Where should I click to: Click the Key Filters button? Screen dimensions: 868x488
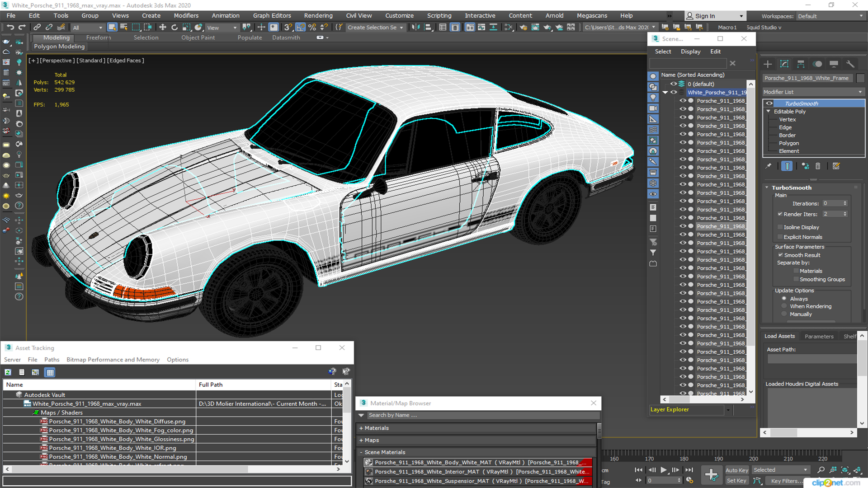pyautogui.click(x=784, y=481)
